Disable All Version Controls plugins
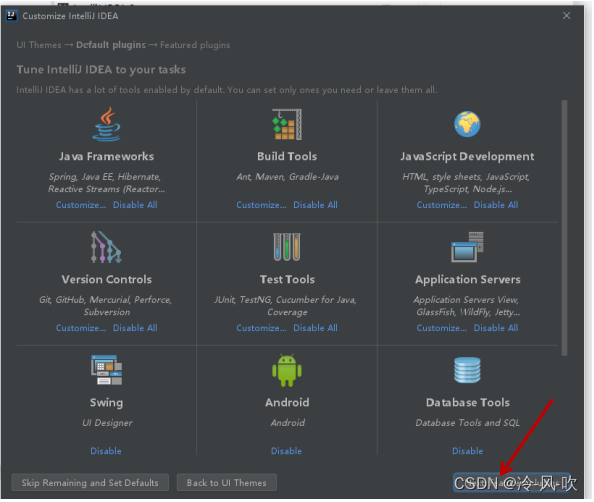Screen dimensions: 594x502 (x=135, y=328)
